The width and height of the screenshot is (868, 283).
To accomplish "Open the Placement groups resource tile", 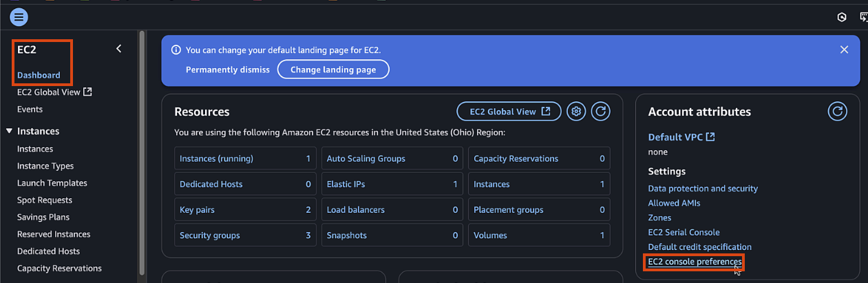I will [x=539, y=209].
